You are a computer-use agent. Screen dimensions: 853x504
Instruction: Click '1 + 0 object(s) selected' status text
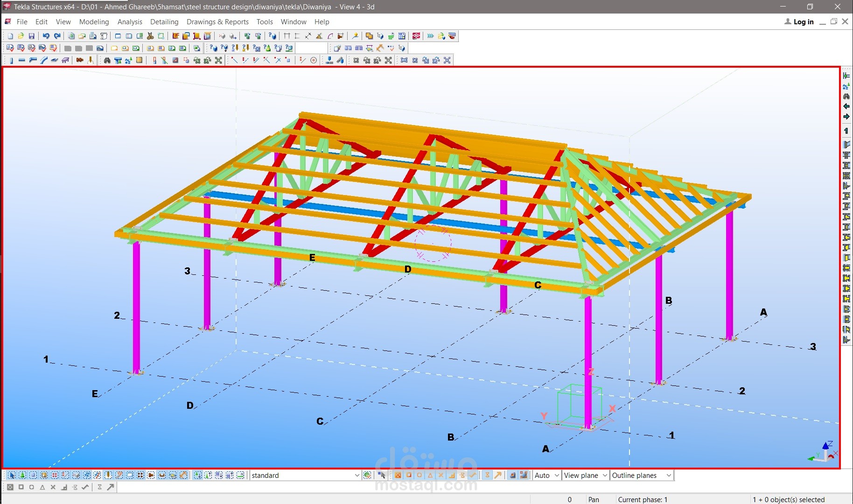[x=789, y=499]
